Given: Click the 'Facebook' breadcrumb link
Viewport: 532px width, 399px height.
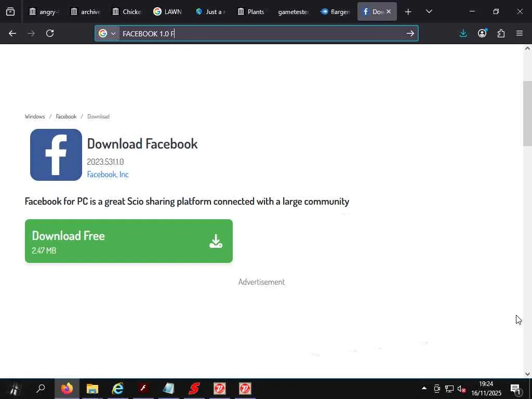Looking at the screenshot, I should [x=66, y=116].
